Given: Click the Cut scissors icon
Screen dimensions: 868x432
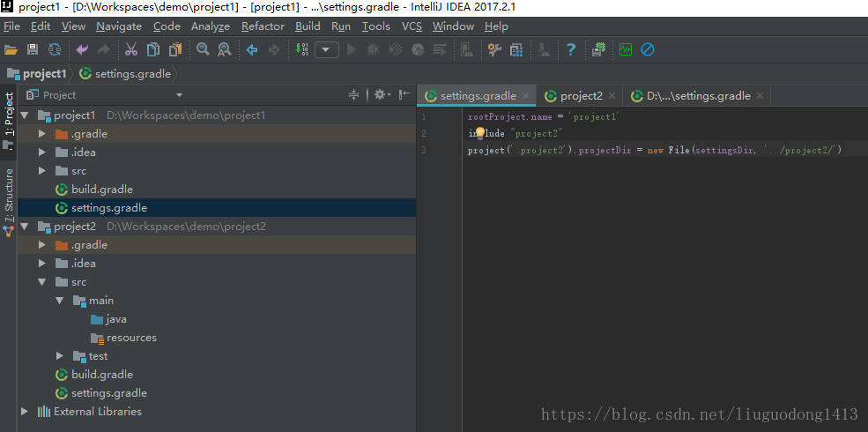Looking at the screenshot, I should click(131, 50).
